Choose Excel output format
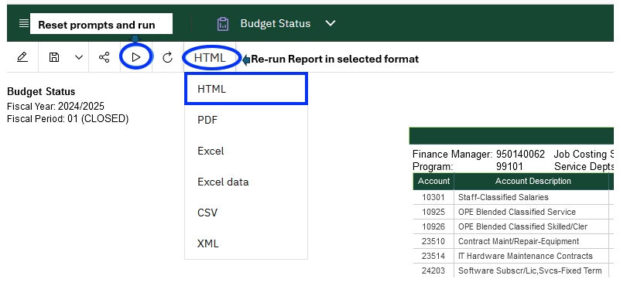 coord(246,151)
